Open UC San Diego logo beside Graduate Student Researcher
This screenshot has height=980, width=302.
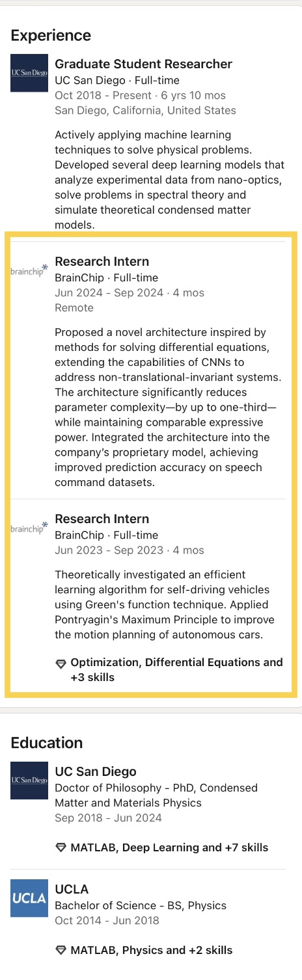[29, 73]
